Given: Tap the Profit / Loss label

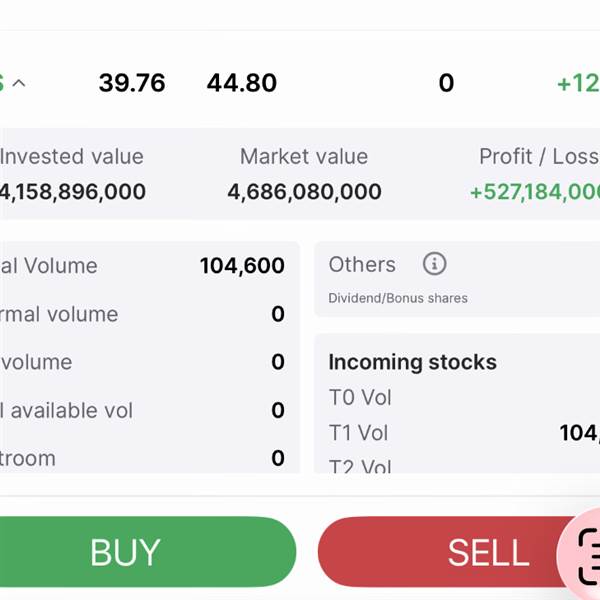Looking at the screenshot, I should tap(538, 157).
